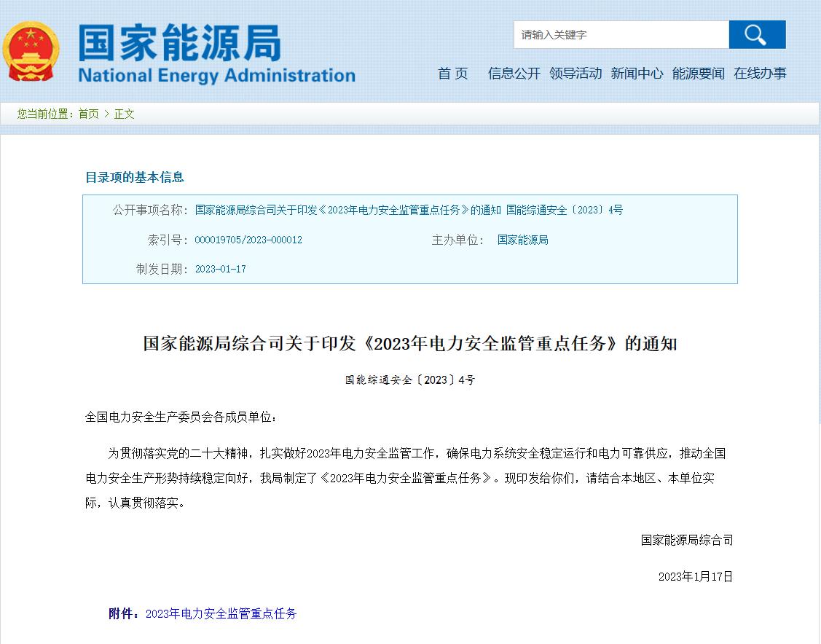Select 新闻中心 in the top navigation
821x644 pixels.
click(637, 73)
